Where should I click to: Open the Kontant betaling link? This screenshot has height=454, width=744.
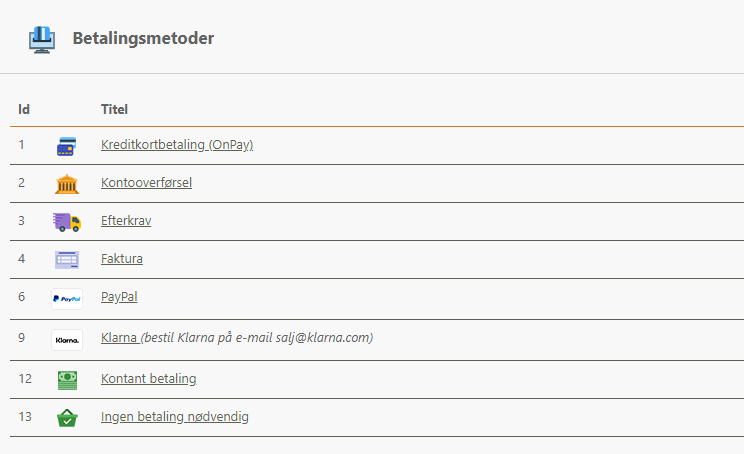tap(149, 379)
